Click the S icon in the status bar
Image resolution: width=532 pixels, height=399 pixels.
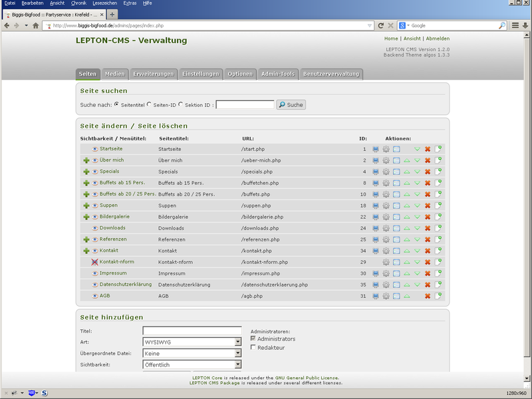click(45, 393)
